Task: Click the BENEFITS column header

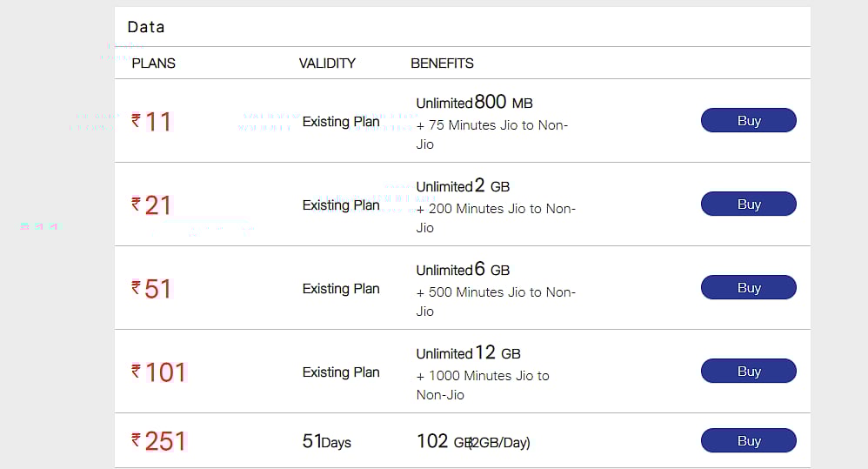Action: pos(442,64)
